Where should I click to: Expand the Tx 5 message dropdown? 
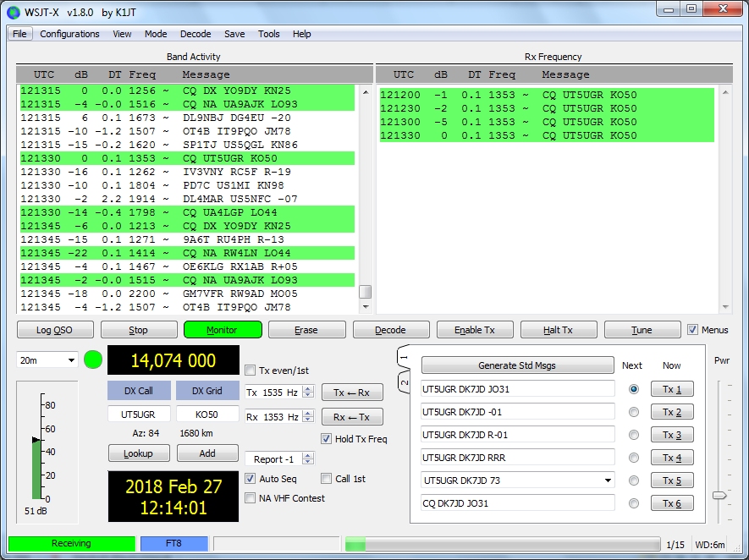tap(607, 480)
